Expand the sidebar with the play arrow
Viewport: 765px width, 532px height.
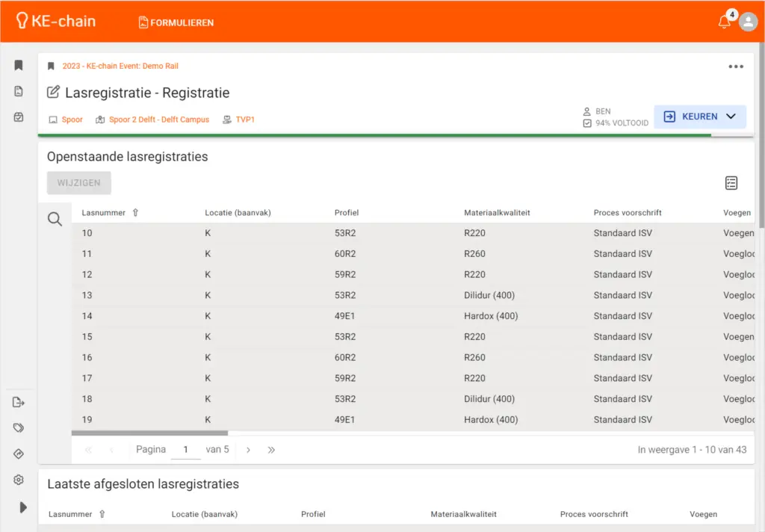pyautogui.click(x=22, y=507)
